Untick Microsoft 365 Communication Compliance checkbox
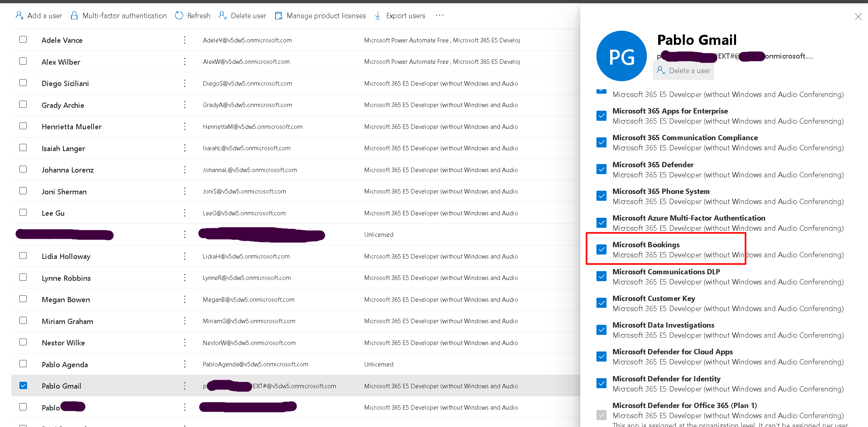The height and width of the screenshot is (427, 868). coord(601,143)
